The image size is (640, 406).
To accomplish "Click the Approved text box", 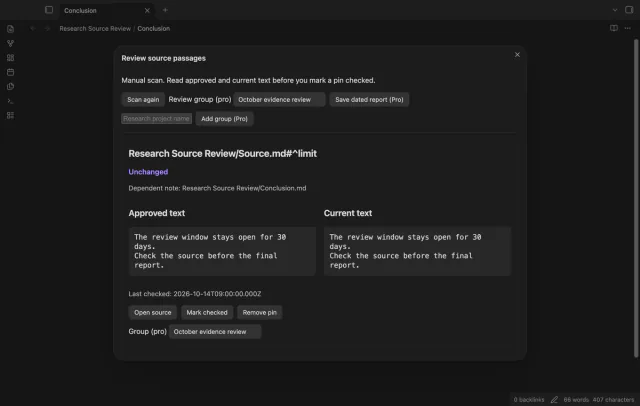I will 222,251.
